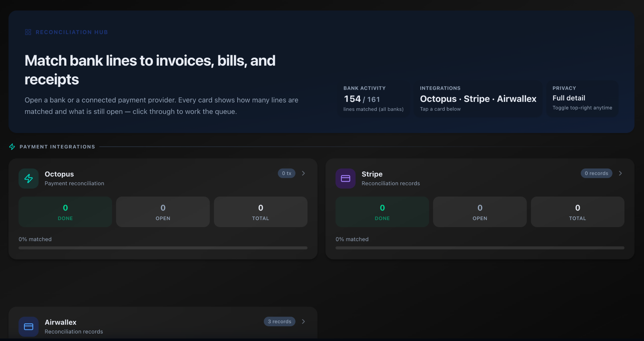Image resolution: width=644 pixels, height=341 pixels.
Task: Expand the Stripe card chevron
Action: tap(621, 173)
